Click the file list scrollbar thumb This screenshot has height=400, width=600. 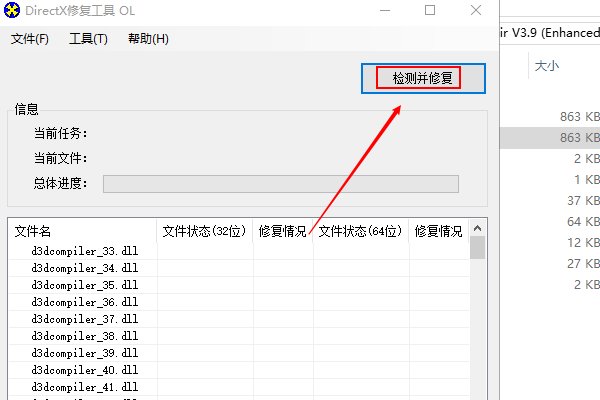[477, 248]
